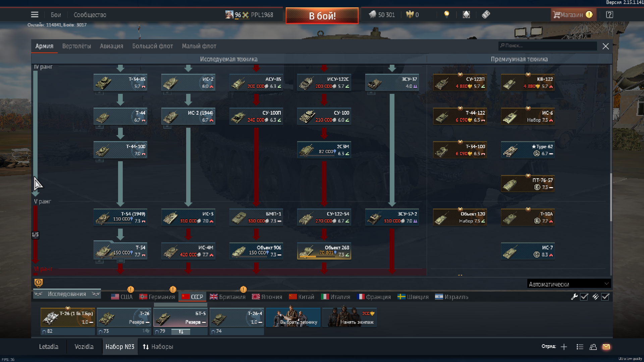Image resolution: width=644 pixels, height=362 pixels.
Task: Switch to the Малый флот tab
Action: [199, 46]
